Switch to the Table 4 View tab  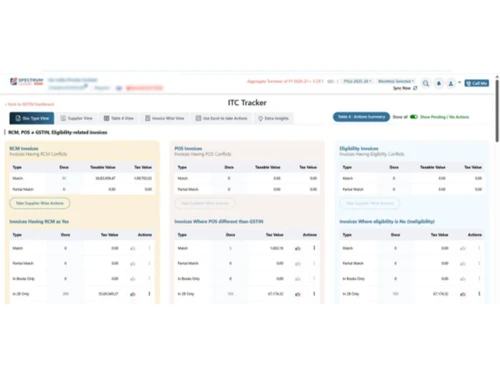(118, 118)
